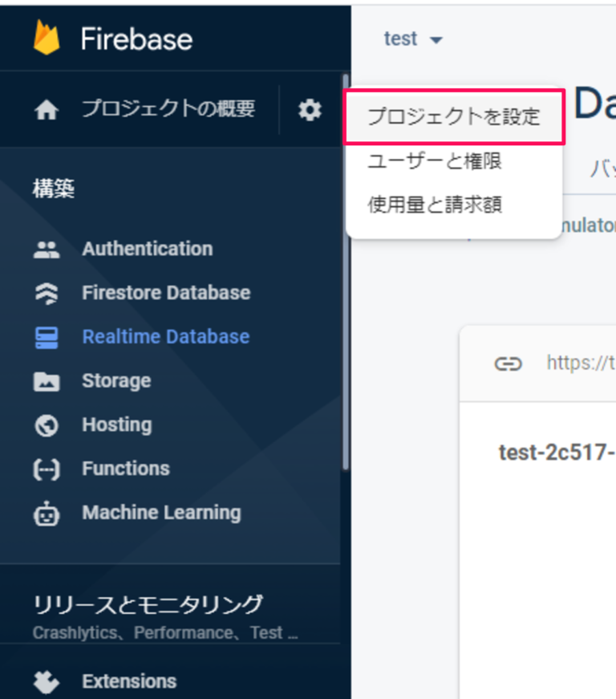The width and height of the screenshot is (616, 699).
Task: Open the project settings gear icon
Action: 310,110
